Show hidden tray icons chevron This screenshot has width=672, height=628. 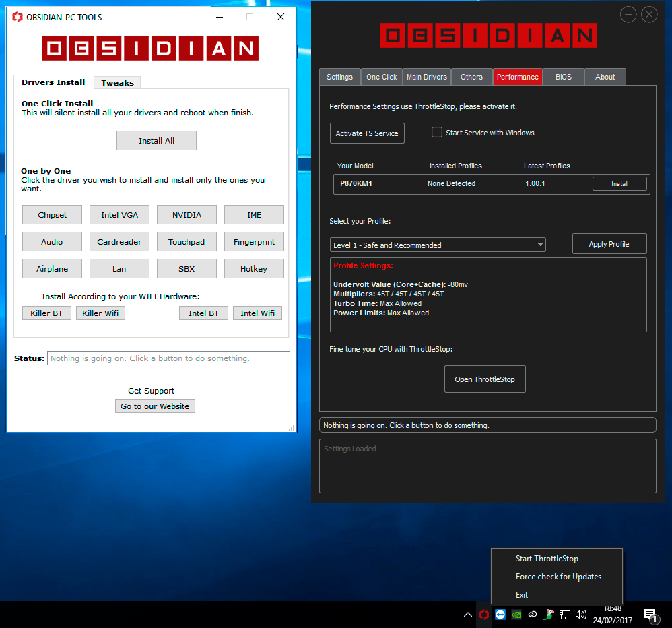468,615
